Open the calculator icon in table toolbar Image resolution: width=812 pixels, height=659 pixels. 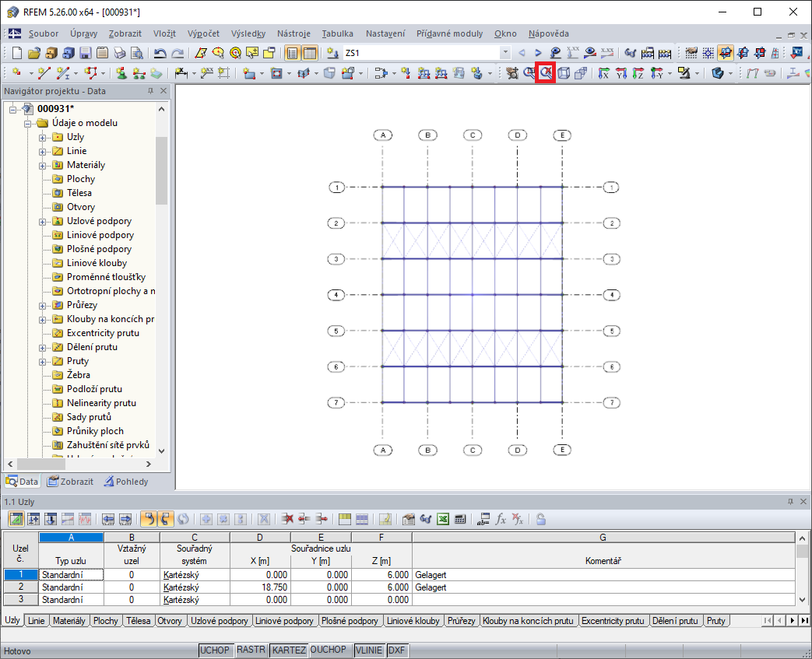460,519
